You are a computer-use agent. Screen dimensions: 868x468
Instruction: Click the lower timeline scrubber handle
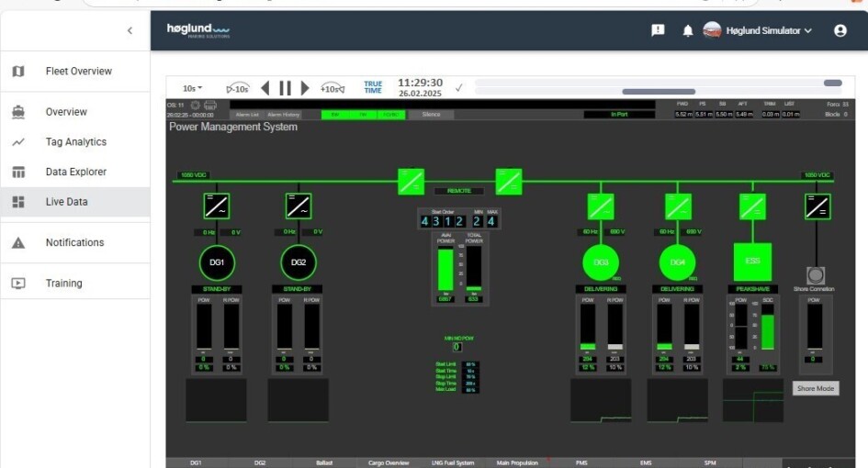[659, 92]
